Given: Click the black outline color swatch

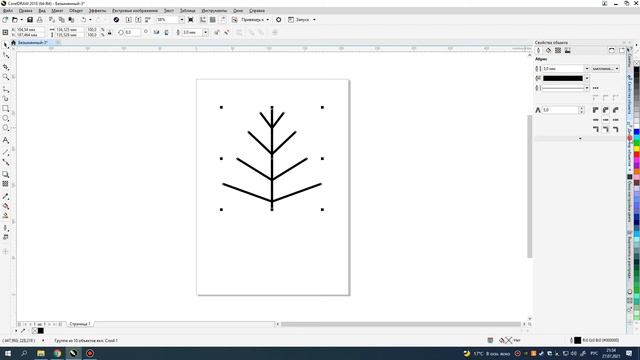Looking at the screenshot, I should pyautogui.click(x=563, y=78).
